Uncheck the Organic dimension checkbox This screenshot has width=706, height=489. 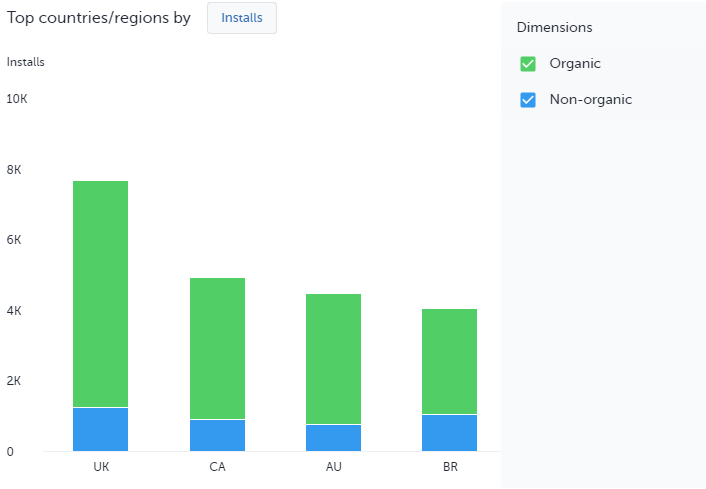coord(528,64)
